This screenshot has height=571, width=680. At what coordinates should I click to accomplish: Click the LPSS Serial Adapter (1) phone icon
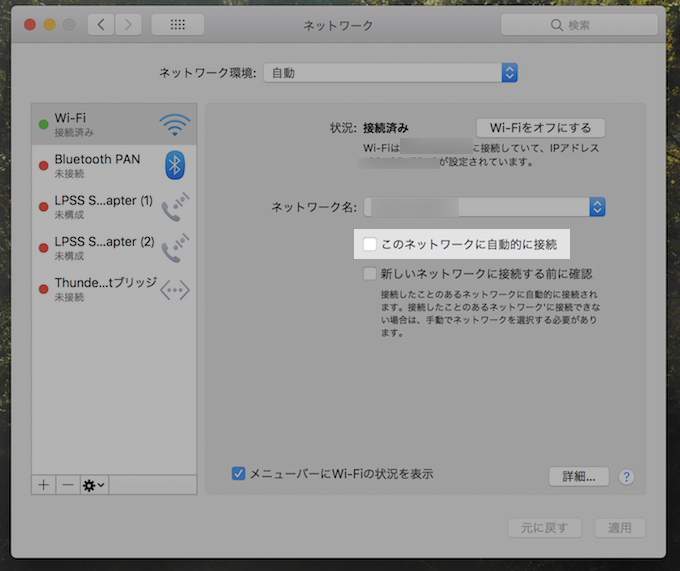[x=175, y=207]
